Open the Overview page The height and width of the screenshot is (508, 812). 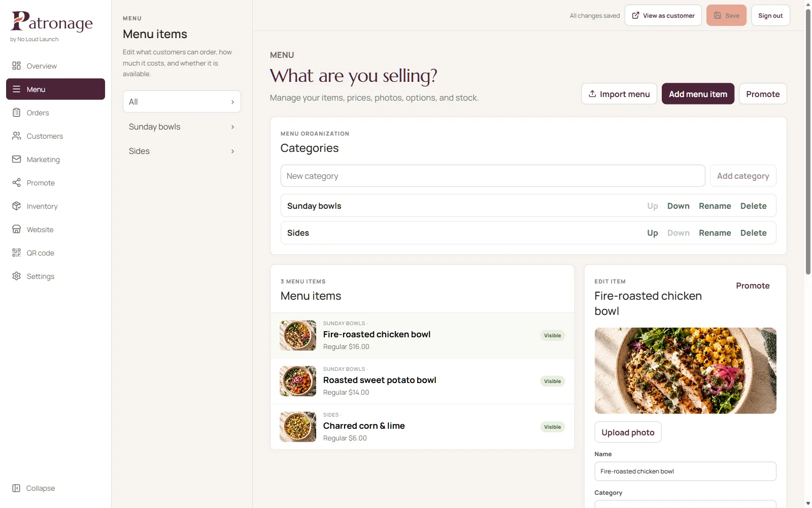pyautogui.click(x=55, y=66)
